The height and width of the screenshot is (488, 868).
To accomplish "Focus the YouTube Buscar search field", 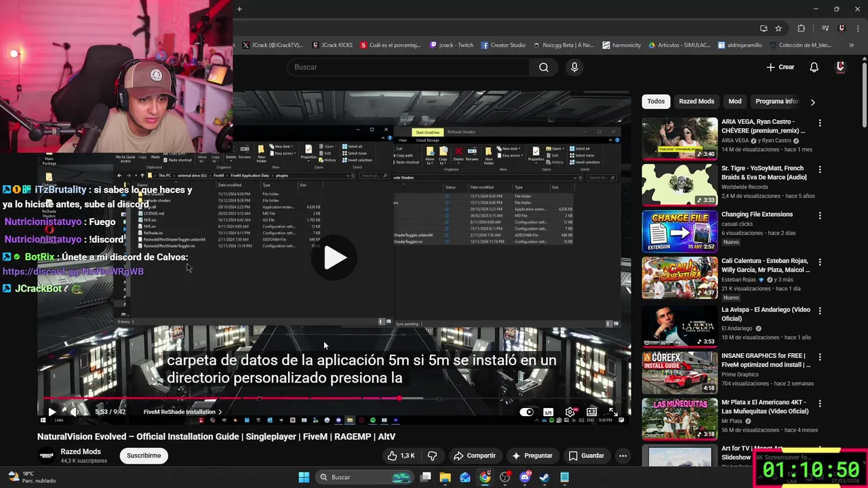I will (x=408, y=67).
